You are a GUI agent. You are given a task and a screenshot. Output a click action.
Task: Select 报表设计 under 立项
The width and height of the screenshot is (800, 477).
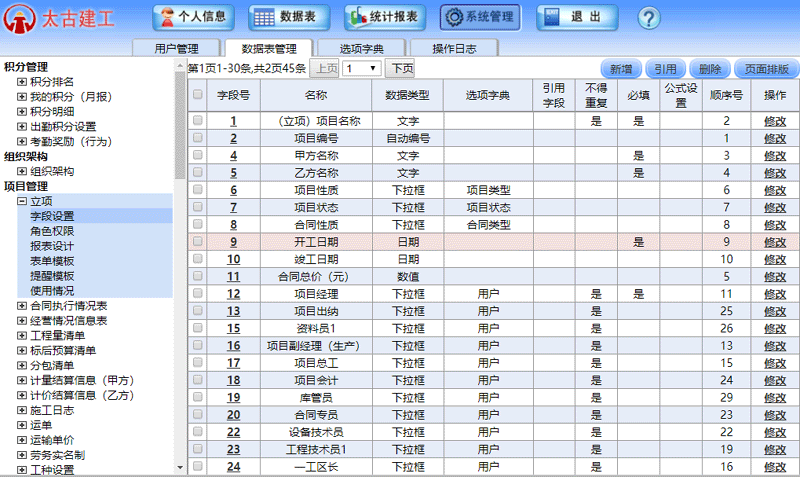pyautogui.click(x=52, y=246)
